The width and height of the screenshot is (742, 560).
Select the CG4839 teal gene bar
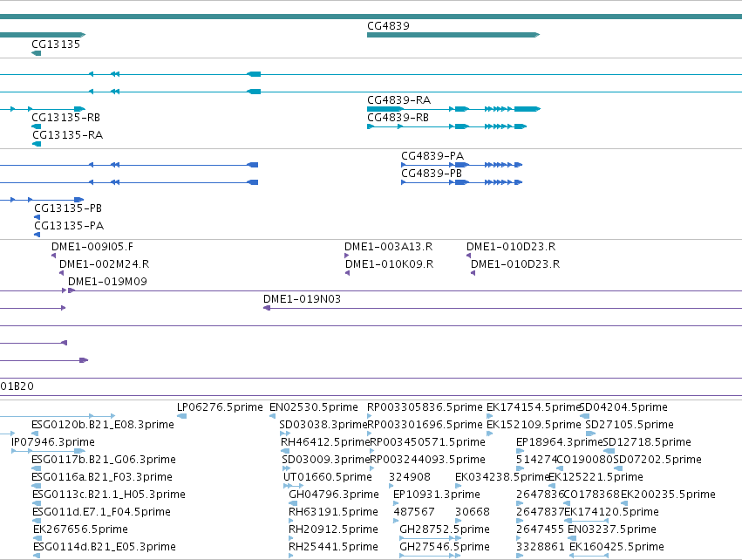[453, 35]
